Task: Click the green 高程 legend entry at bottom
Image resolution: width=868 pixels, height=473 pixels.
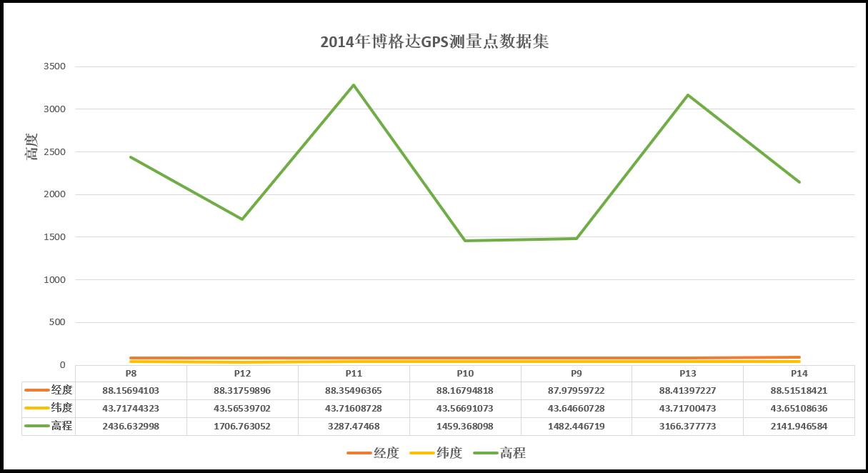Action: (499, 453)
